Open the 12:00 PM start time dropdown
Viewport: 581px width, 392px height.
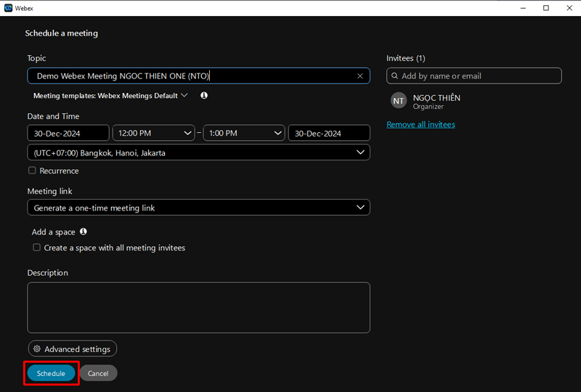(153, 133)
